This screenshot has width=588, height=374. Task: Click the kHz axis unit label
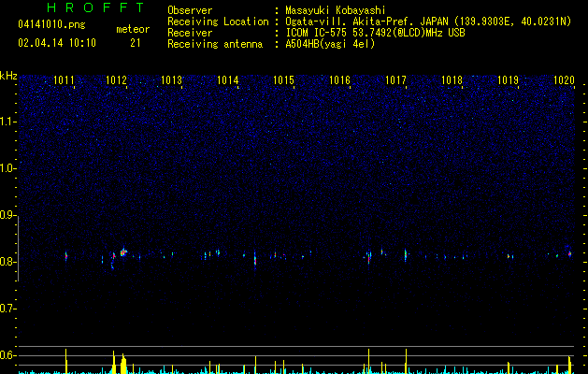pyautogui.click(x=8, y=76)
